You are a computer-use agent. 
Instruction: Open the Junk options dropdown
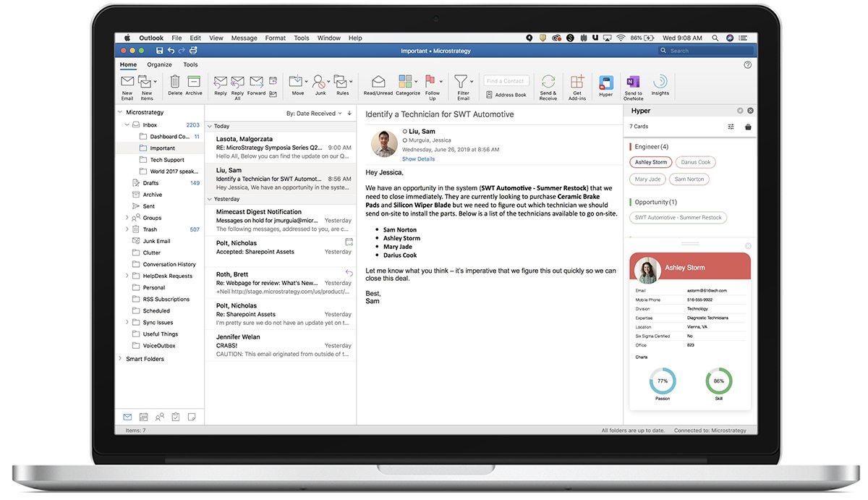pyautogui.click(x=328, y=81)
